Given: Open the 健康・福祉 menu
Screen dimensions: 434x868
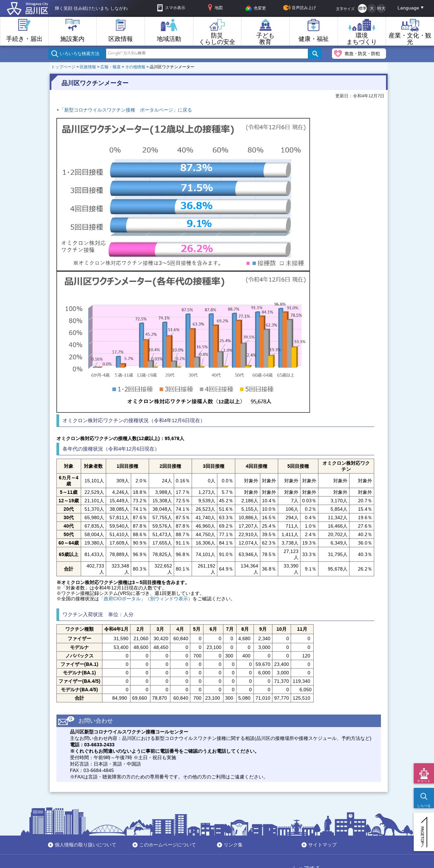Looking at the screenshot, I should [314, 31].
